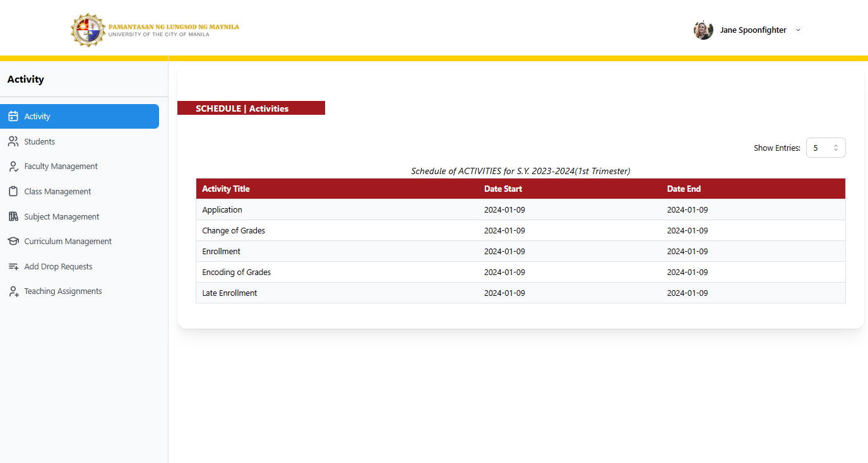Open the Show Entries dropdown

coord(825,148)
